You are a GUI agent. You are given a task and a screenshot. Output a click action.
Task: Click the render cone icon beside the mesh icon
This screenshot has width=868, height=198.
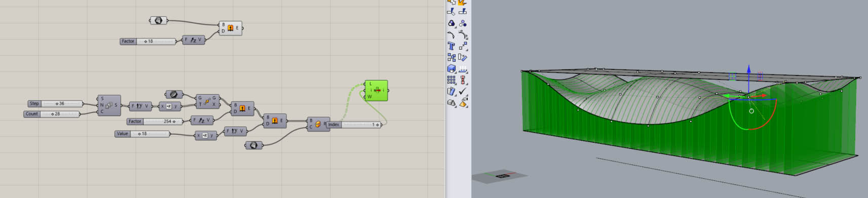tap(463, 103)
